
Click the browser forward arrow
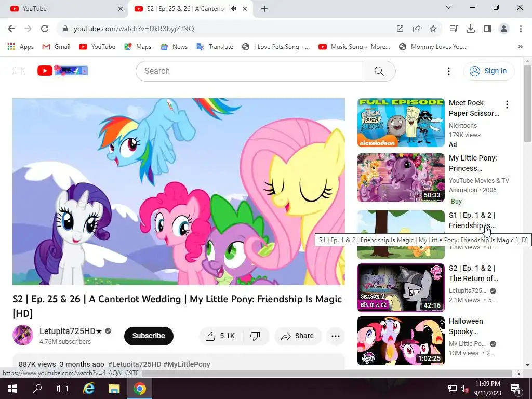pyautogui.click(x=28, y=29)
